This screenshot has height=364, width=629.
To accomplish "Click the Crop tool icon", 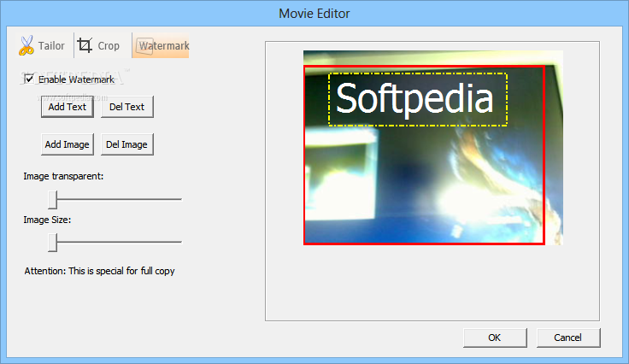I will [85, 45].
